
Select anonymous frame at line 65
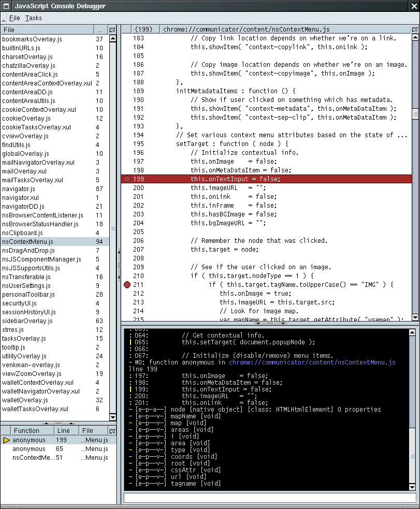click(59, 449)
